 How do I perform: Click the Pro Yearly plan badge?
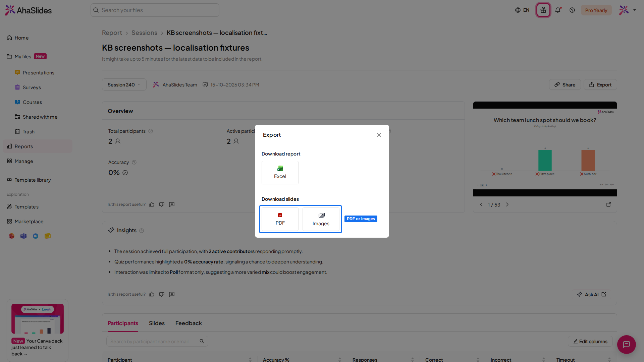596,10
